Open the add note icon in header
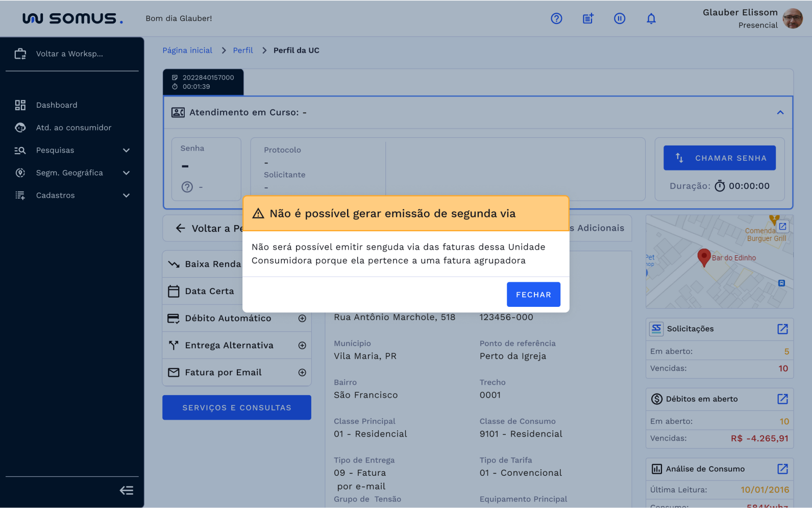 [588, 19]
